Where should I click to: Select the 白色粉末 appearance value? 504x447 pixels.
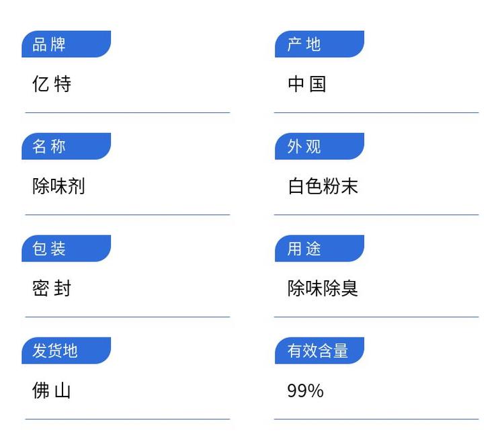point(323,186)
